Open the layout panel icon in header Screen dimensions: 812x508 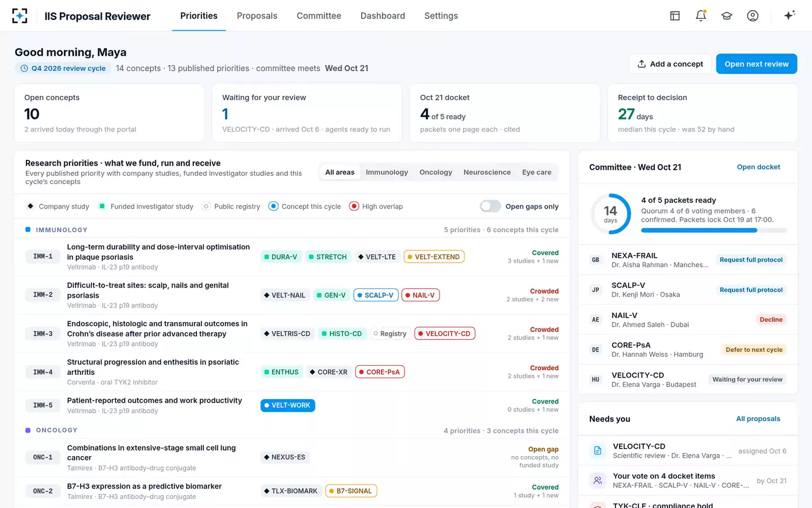[x=675, y=16]
